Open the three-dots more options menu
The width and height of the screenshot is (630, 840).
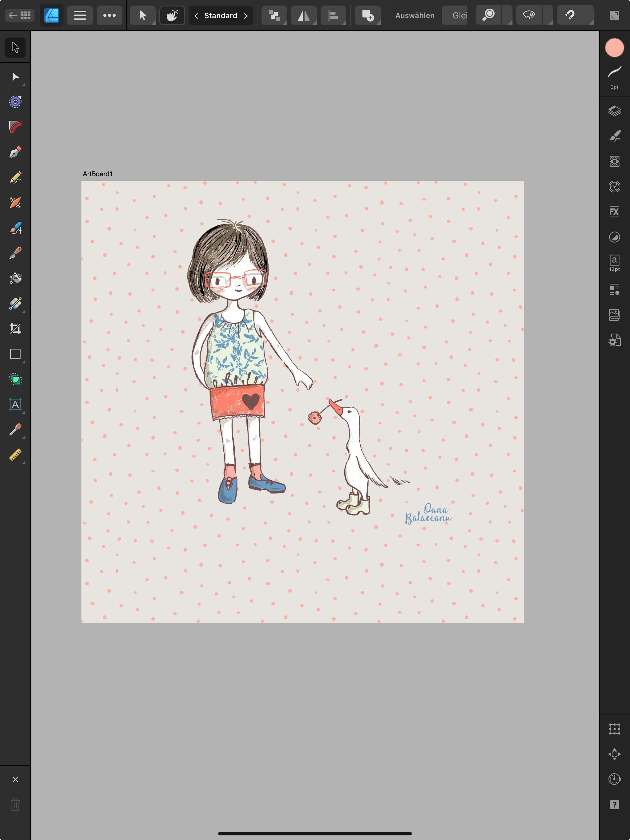[110, 16]
